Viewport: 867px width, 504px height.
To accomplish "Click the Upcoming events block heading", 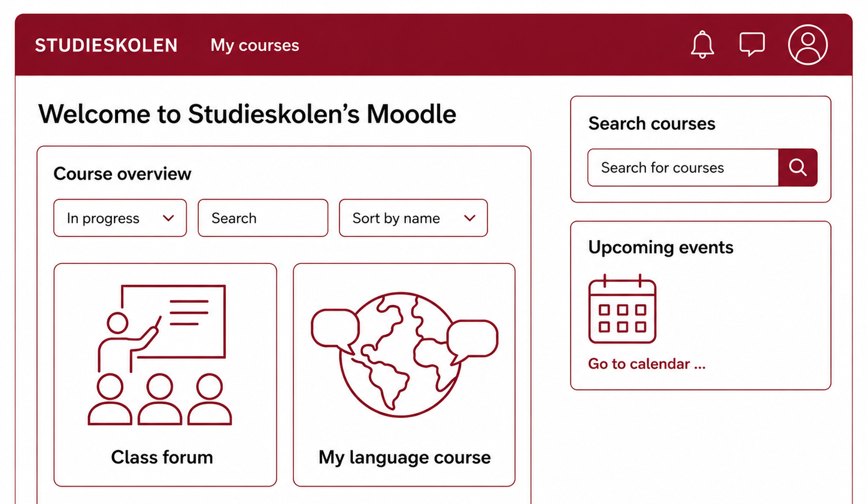I will [x=660, y=247].
